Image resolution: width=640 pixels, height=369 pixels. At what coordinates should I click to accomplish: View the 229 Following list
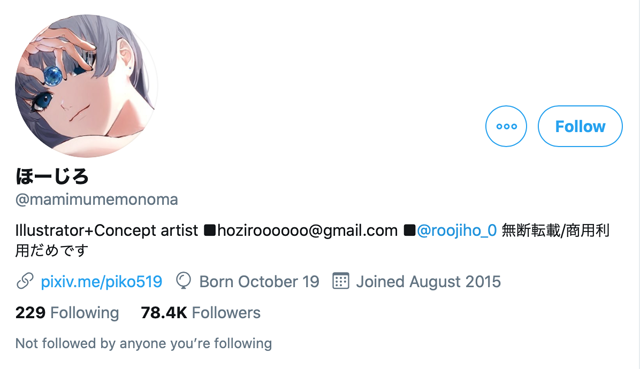67,313
